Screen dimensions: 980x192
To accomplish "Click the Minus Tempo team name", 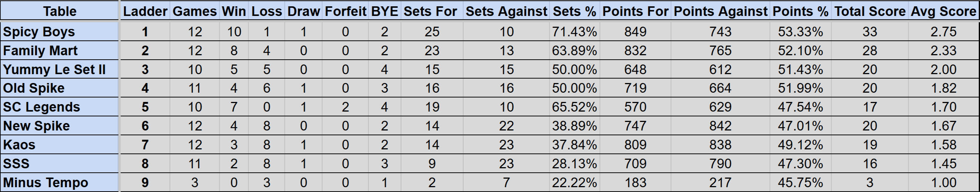I will [46, 182].
